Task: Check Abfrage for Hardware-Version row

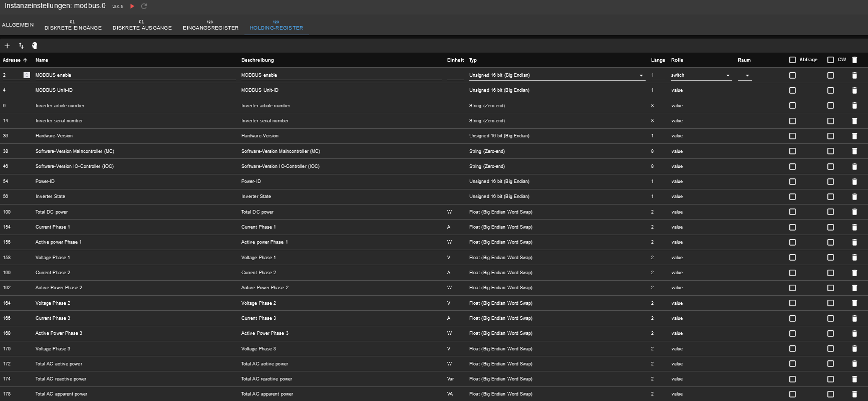Action: 792,136
